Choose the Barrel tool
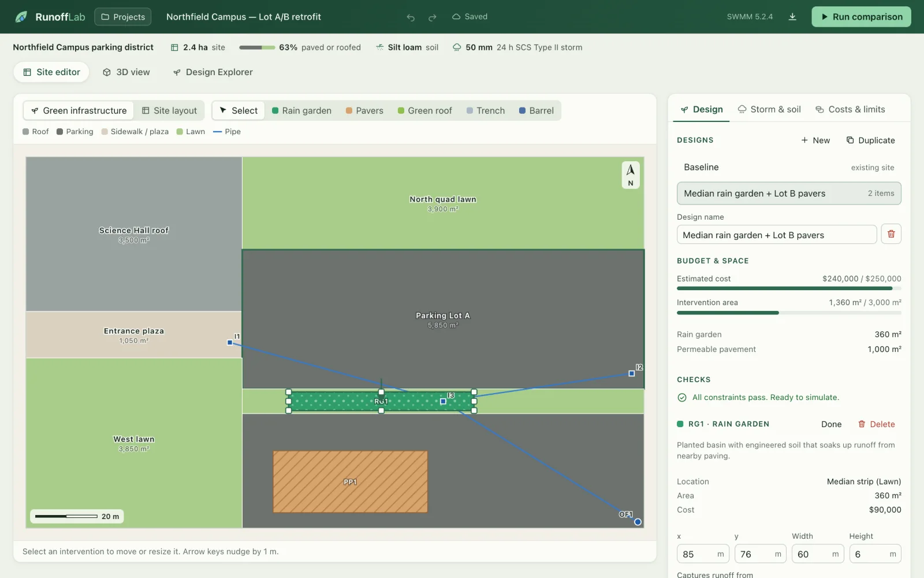The height and width of the screenshot is (578, 924). (536, 110)
